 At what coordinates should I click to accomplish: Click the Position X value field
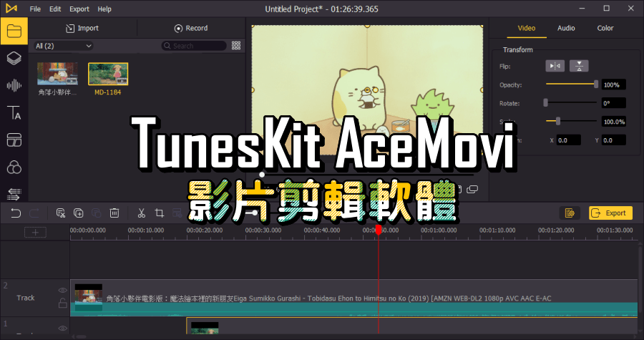click(568, 140)
